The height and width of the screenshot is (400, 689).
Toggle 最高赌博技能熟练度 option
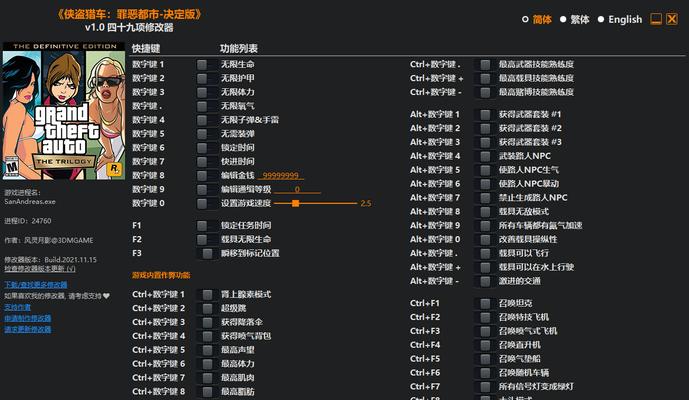(485, 92)
